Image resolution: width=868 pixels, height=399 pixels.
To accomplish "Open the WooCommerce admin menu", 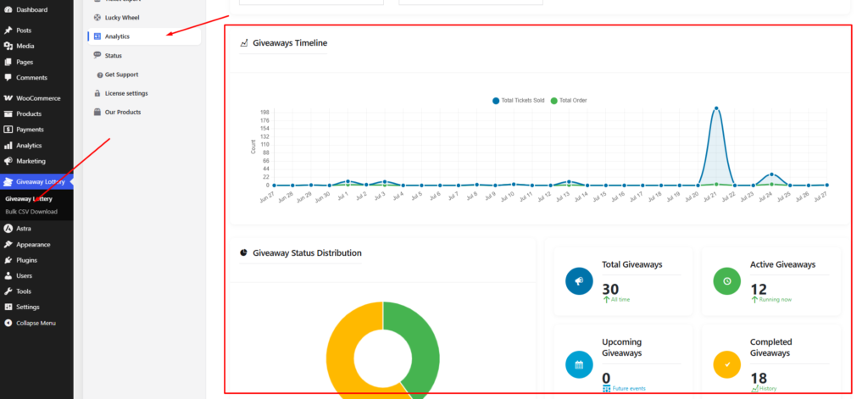I will click(36, 98).
